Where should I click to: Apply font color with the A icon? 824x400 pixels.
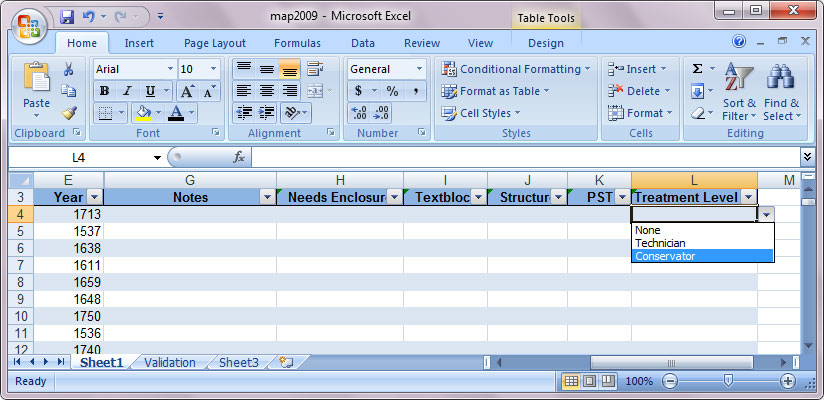(176, 112)
